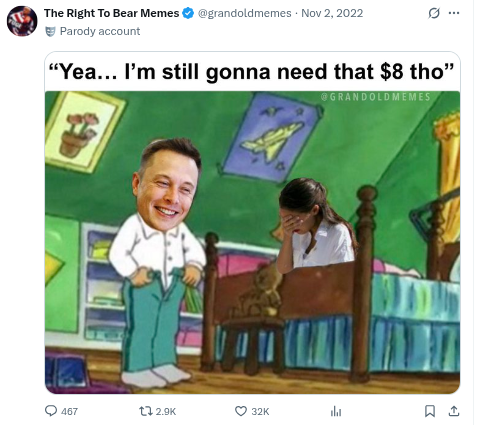Click the reply speech bubble icon
Screen dimensions: 481x425
(51, 411)
